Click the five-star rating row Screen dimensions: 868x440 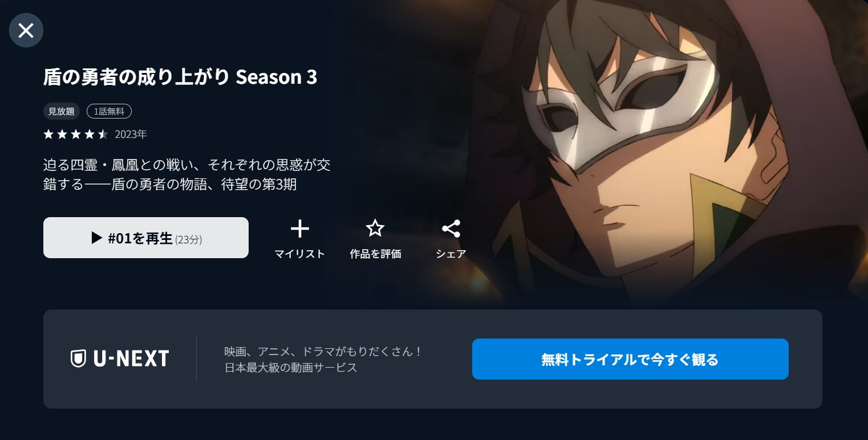click(75, 135)
